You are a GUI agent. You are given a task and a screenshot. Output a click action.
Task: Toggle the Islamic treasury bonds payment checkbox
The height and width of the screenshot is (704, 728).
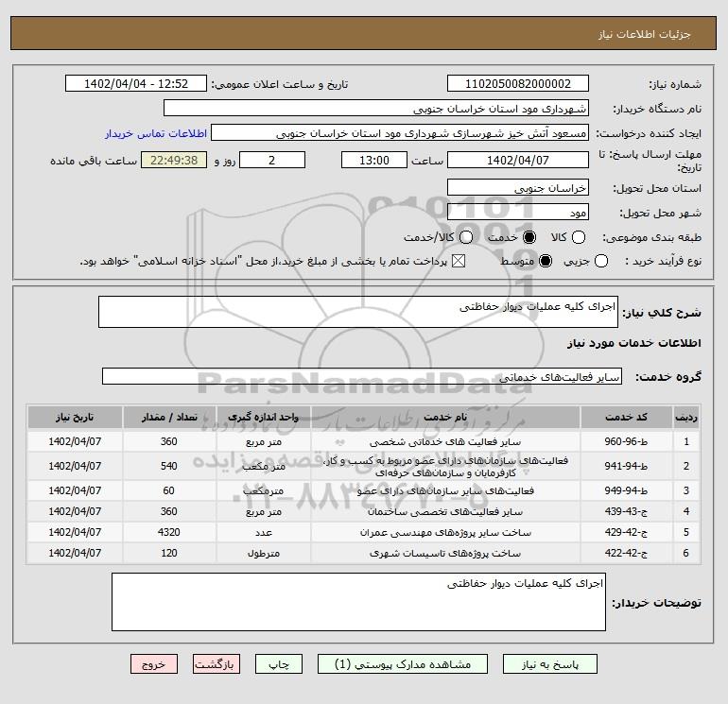(x=459, y=261)
